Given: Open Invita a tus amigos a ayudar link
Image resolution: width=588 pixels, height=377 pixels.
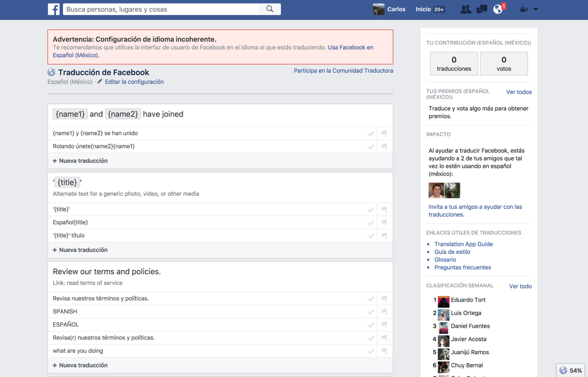Looking at the screenshot, I should coord(475,211).
